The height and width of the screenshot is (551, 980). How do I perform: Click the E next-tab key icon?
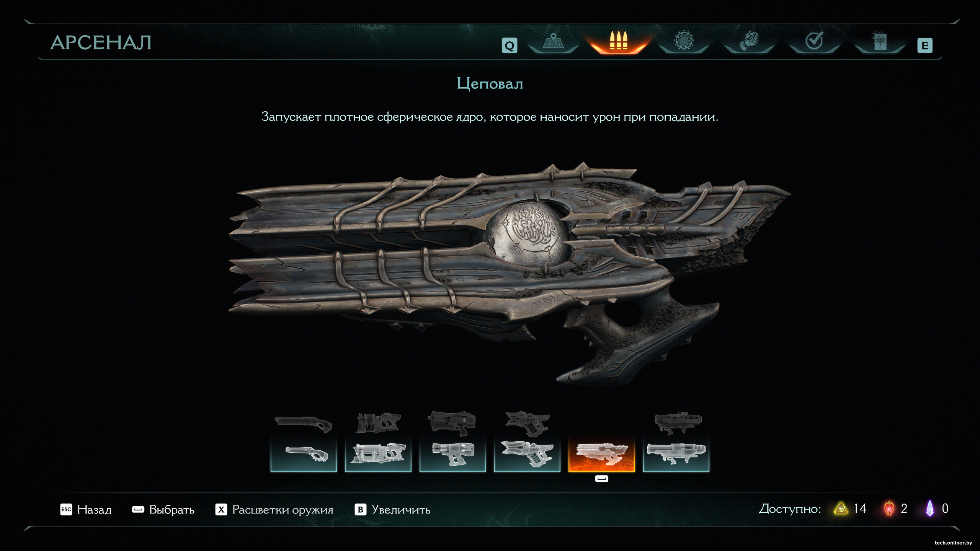click(925, 46)
